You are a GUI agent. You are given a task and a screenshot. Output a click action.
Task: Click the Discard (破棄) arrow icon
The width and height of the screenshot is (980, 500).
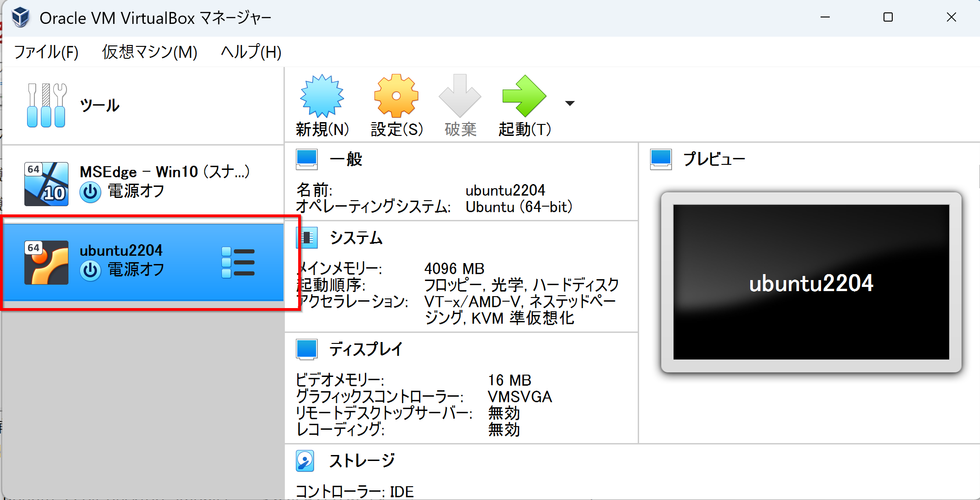tap(460, 96)
